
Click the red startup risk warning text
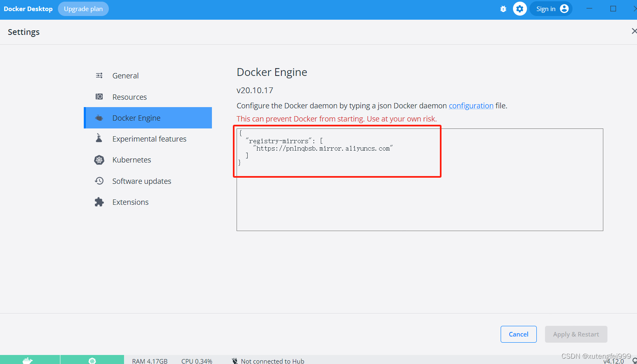(x=337, y=119)
